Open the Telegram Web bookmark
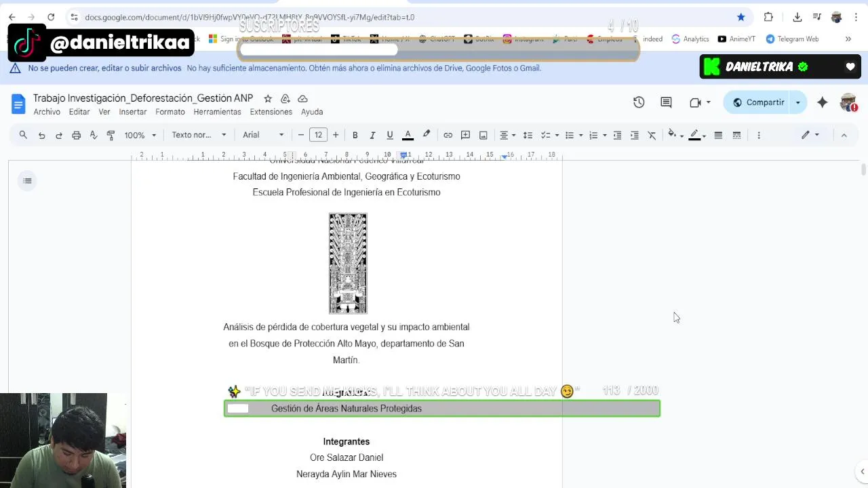Screen dimensions: 868x488 pos(792,39)
